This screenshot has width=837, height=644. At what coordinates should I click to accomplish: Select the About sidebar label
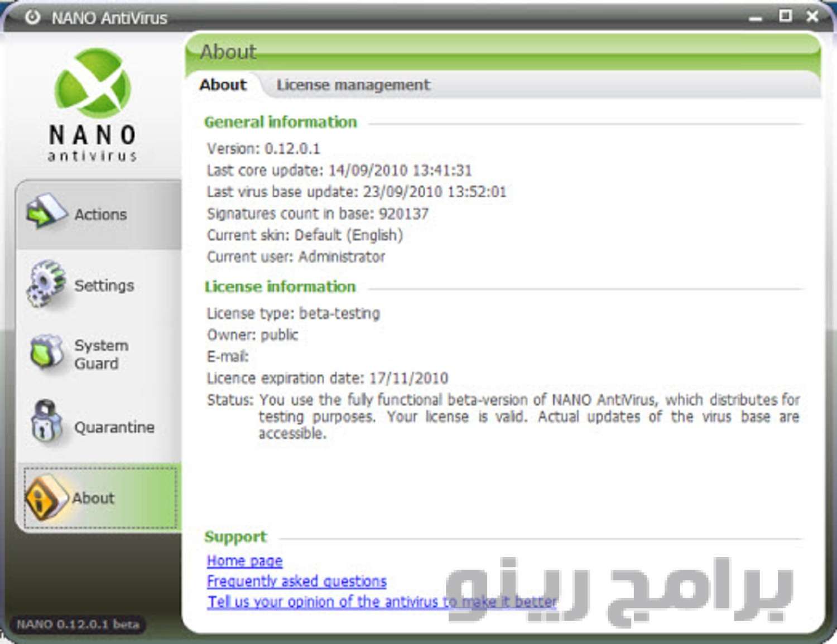tap(93, 498)
